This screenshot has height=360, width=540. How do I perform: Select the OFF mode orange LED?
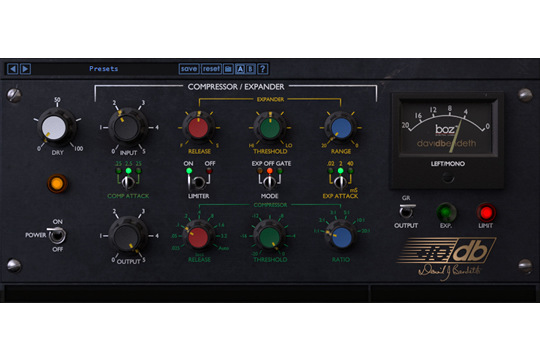[270, 171]
